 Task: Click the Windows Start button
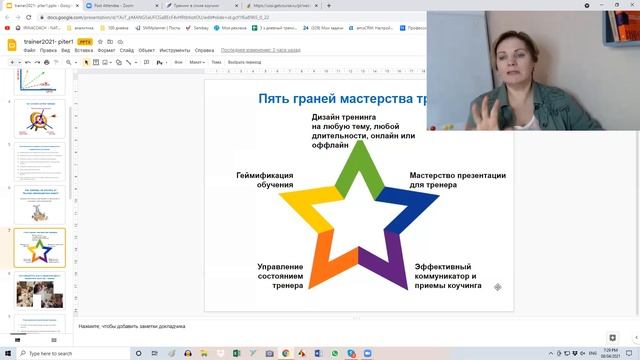point(8,353)
